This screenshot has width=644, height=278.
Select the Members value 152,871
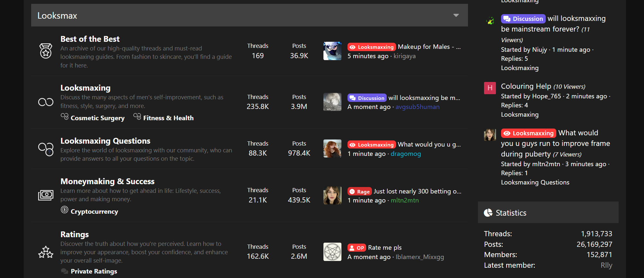[599, 255]
